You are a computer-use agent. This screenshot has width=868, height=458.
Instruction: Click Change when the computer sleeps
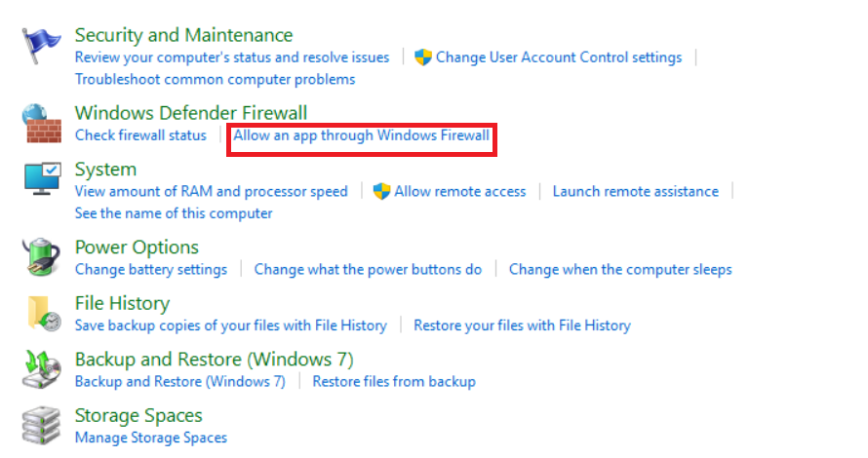619,269
